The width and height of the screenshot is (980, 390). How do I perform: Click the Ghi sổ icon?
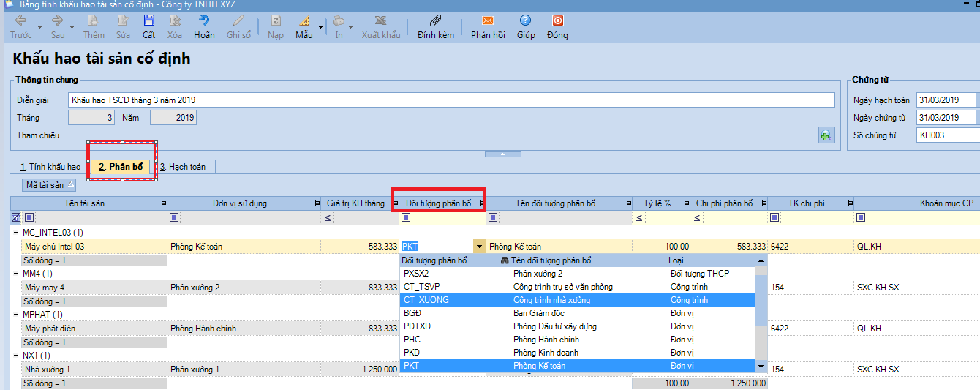pyautogui.click(x=238, y=20)
